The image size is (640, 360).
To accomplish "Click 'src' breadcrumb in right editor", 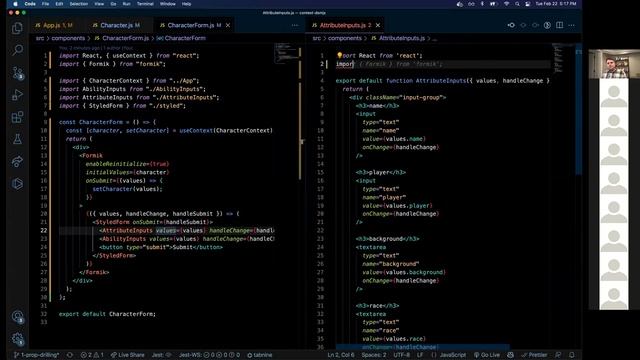I will tap(317, 38).
